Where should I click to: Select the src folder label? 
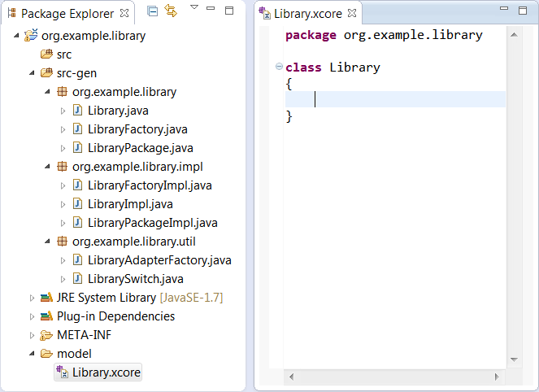(x=64, y=54)
